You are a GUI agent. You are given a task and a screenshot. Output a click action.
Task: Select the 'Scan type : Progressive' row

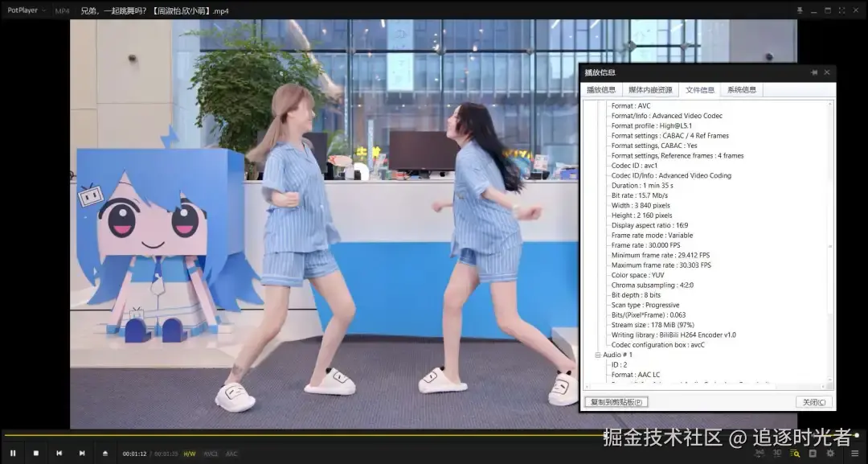pyautogui.click(x=645, y=305)
